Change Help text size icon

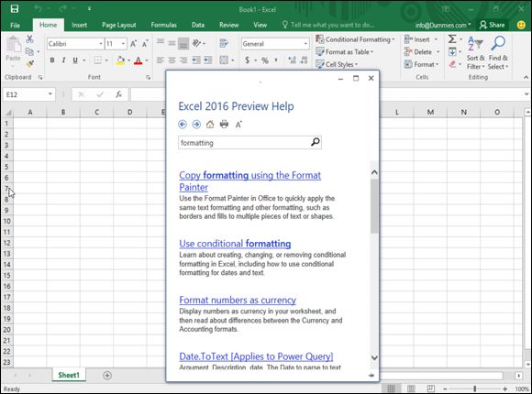point(238,125)
